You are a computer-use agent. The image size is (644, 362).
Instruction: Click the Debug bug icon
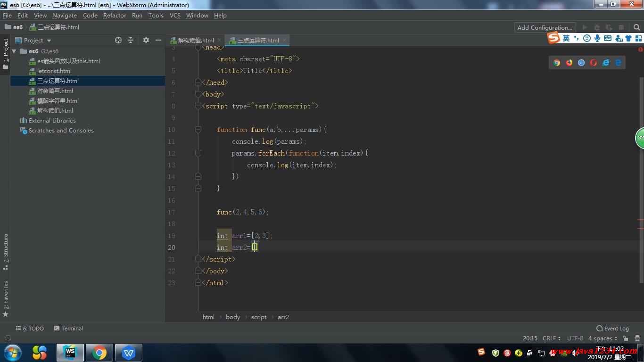point(597,27)
